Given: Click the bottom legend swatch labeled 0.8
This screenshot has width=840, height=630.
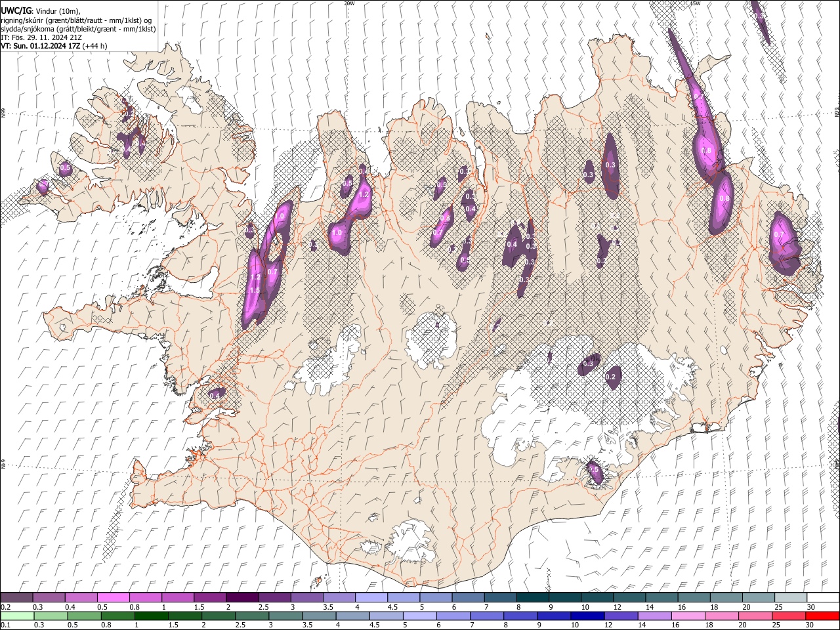Looking at the screenshot, I should coord(117,616).
